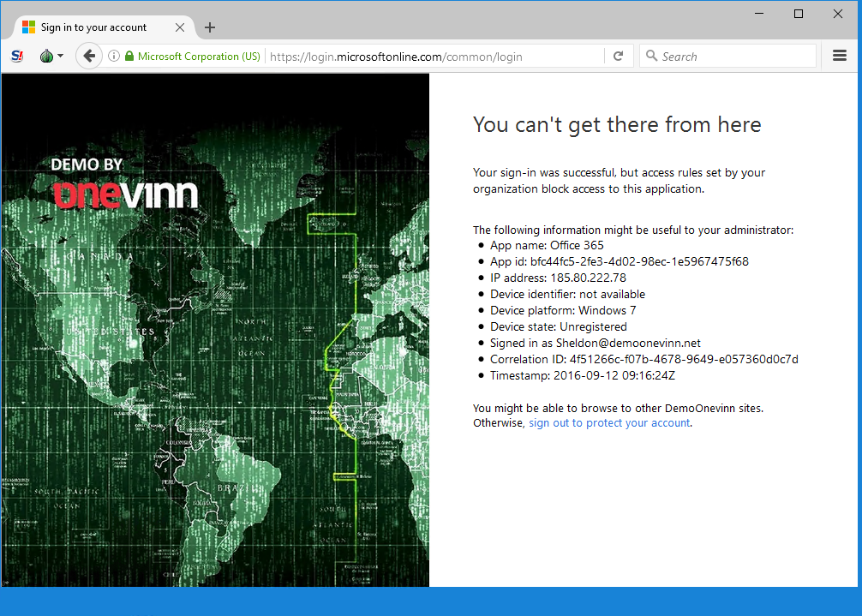862x616 pixels.
Task: Minimize the browser window
Action: coord(758,14)
